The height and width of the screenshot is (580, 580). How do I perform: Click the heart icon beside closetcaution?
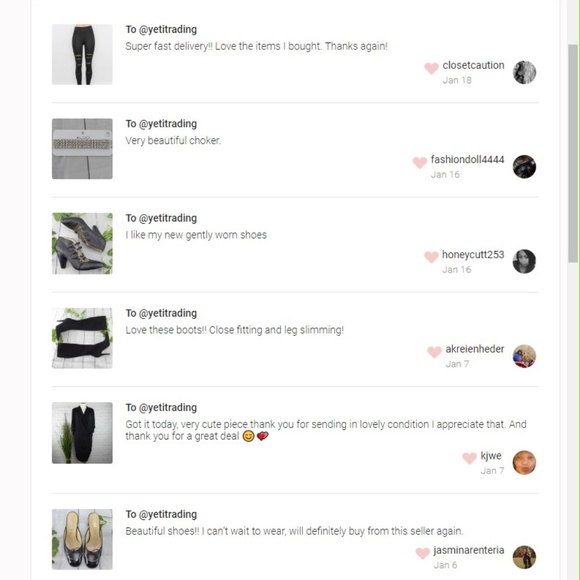[x=431, y=68]
